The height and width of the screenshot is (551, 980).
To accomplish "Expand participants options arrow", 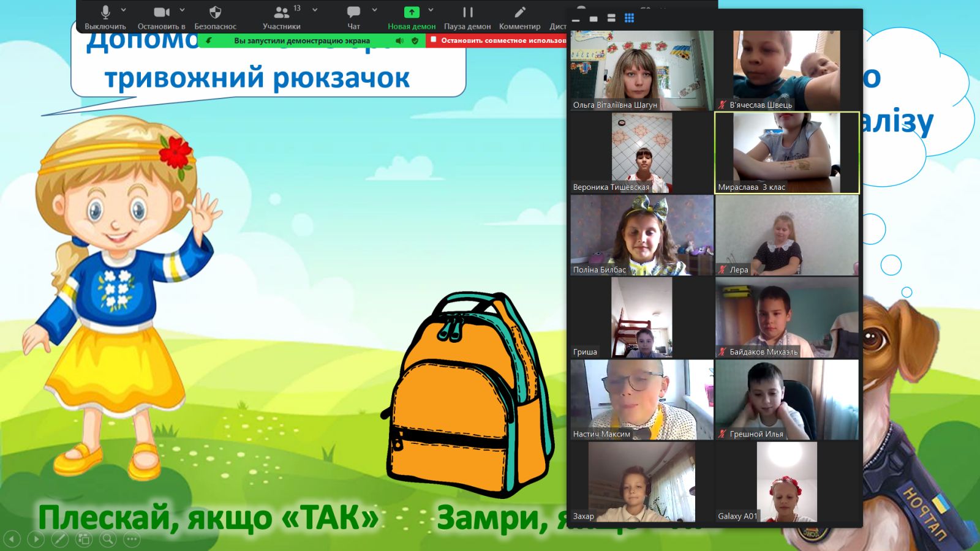I will click(315, 10).
